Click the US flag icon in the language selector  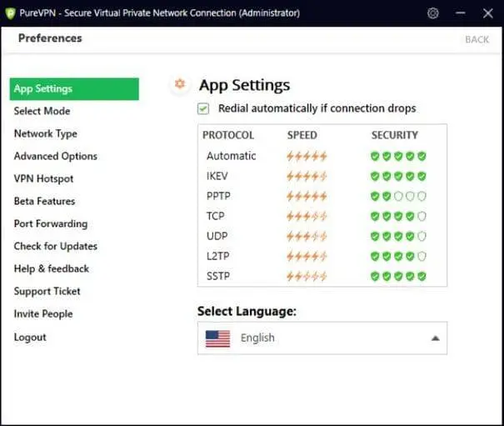pos(217,338)
